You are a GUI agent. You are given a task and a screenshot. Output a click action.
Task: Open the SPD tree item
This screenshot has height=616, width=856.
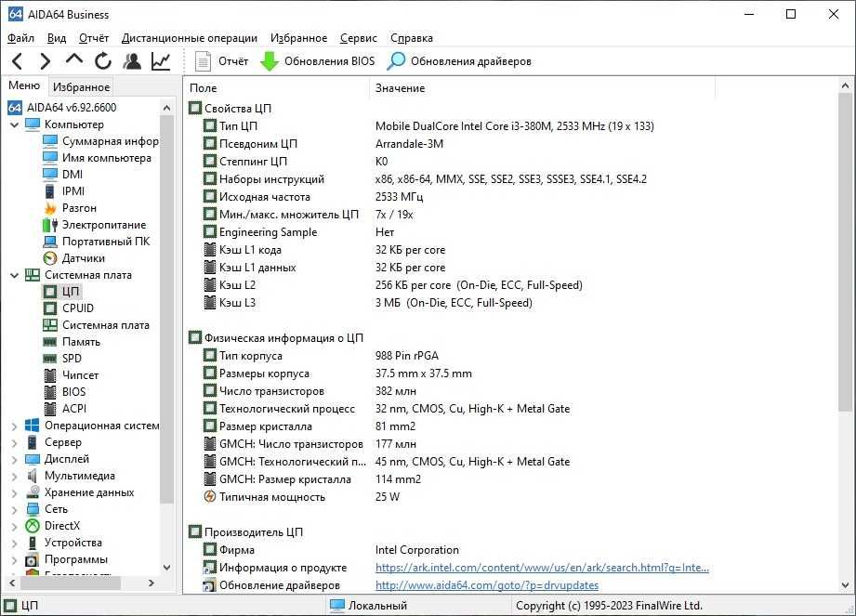(x=62, y=359)
